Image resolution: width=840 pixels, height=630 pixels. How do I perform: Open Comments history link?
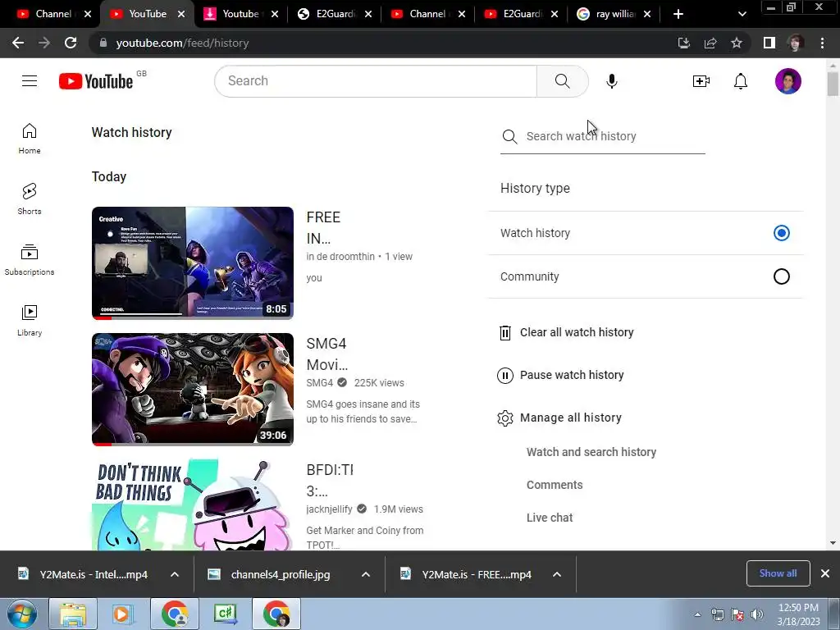click(555, 485)
